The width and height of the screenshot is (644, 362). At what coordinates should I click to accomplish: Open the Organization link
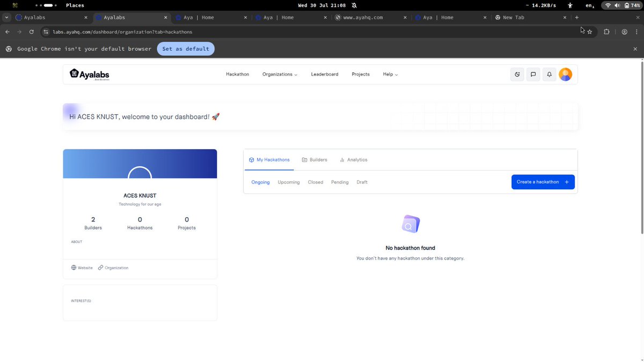click(113, 268)
